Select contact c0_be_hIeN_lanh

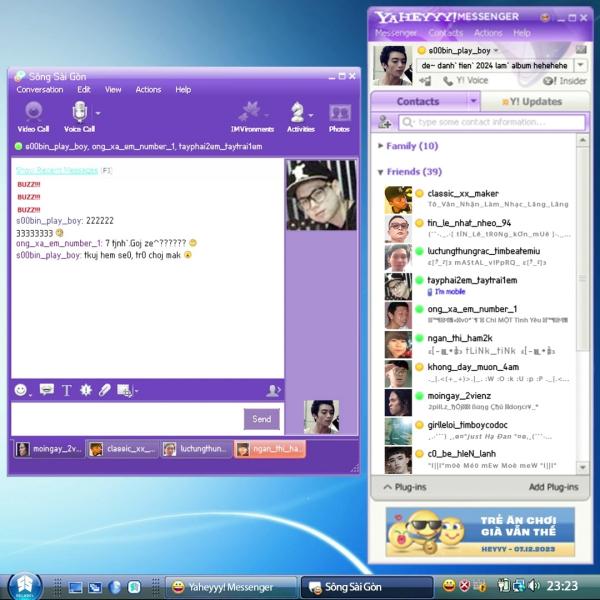tap(478, 460)
